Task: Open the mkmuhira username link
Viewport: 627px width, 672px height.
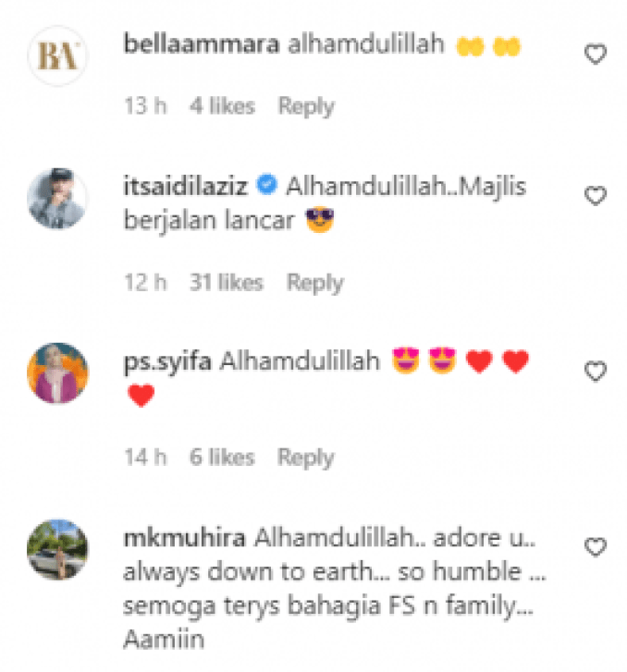Action: pos(184,537)
